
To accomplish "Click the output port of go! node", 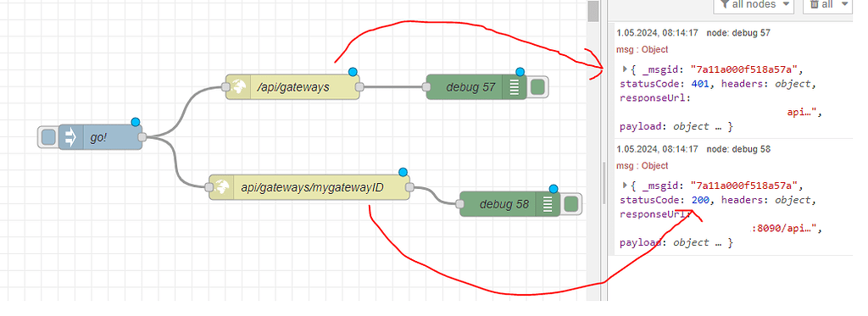I will click(x=142, y=136).
